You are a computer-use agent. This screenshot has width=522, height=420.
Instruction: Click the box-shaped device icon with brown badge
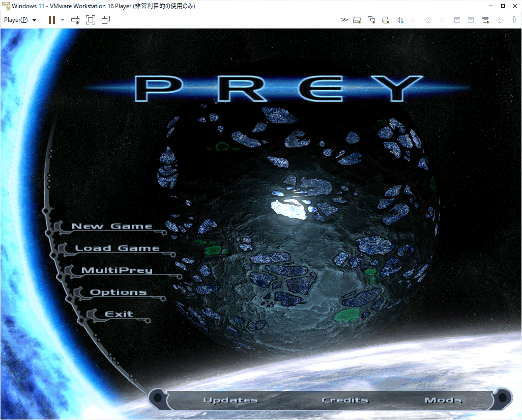486,20
